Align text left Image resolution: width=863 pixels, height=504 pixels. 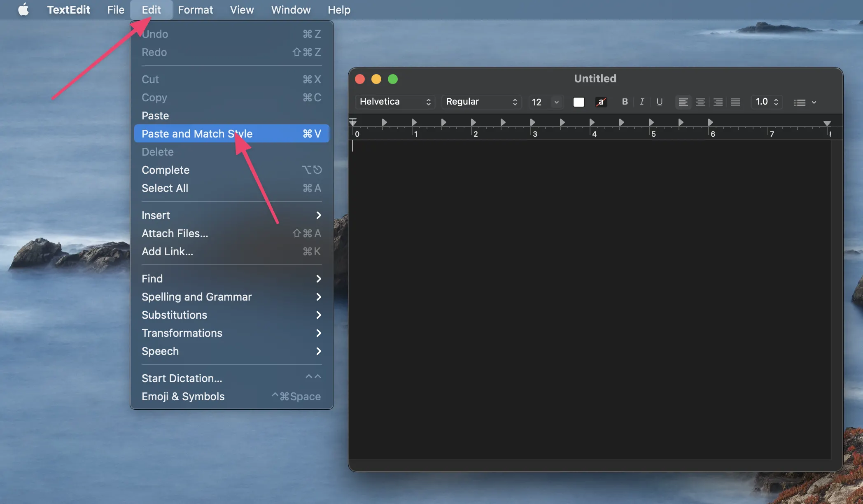click(683, 102)
